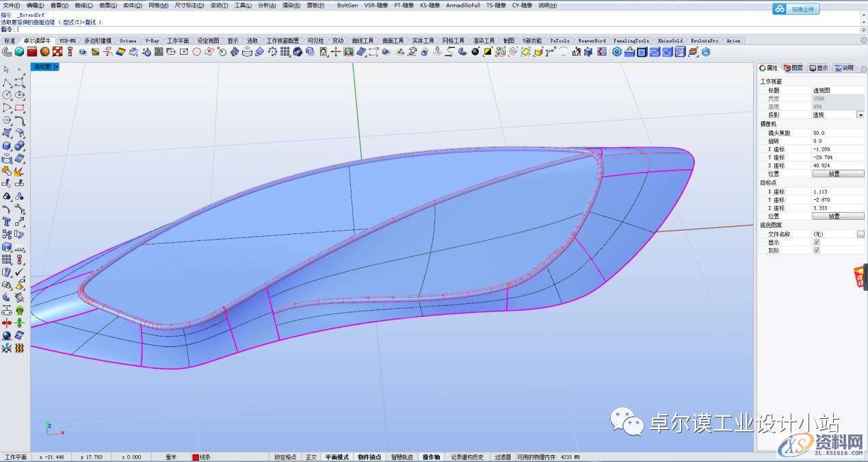Click the basketball icon in top toolbar
This screenshot has width=868, height=462.
pyautogui.click(x=44, y=51)
